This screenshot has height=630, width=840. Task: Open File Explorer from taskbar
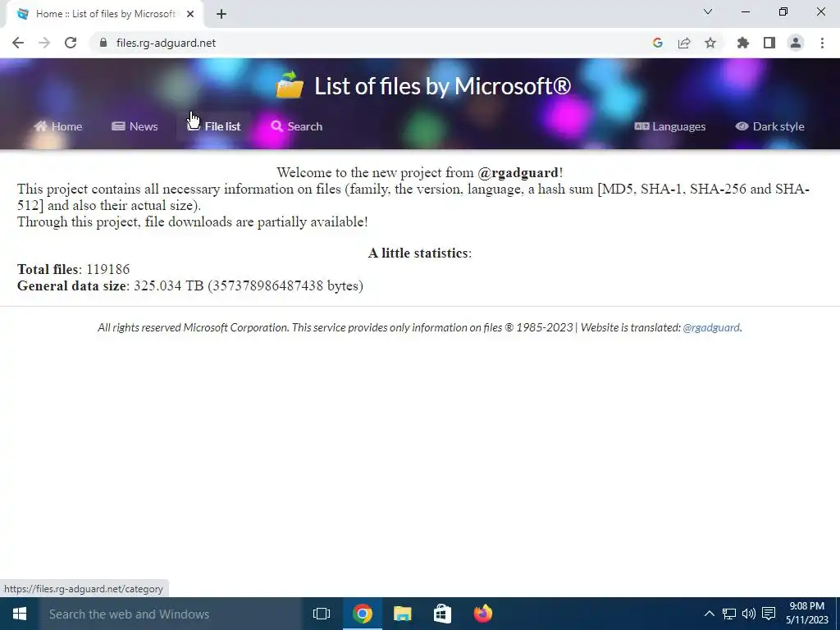click(x=402, y=614)
